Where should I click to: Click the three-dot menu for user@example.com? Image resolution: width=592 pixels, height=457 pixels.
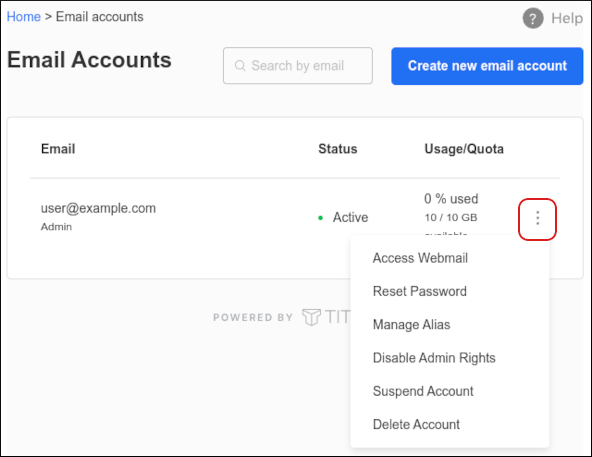point(537,218)
